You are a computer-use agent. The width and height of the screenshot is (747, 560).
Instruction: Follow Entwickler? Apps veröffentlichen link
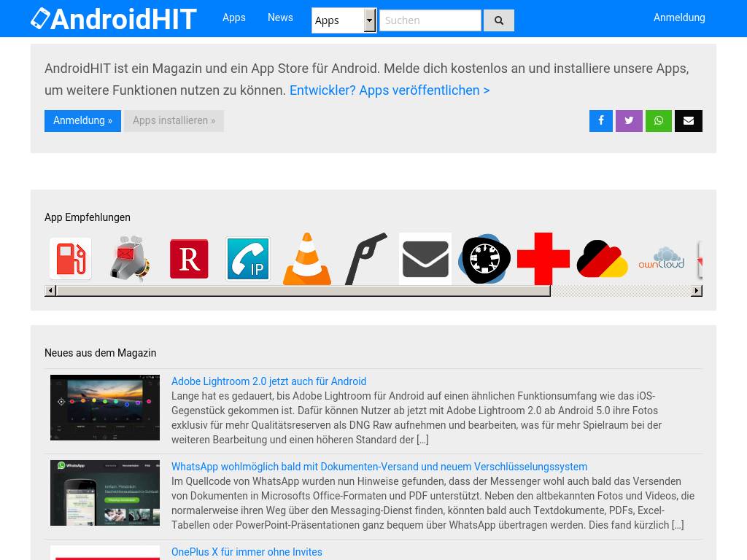coord(390,90)
